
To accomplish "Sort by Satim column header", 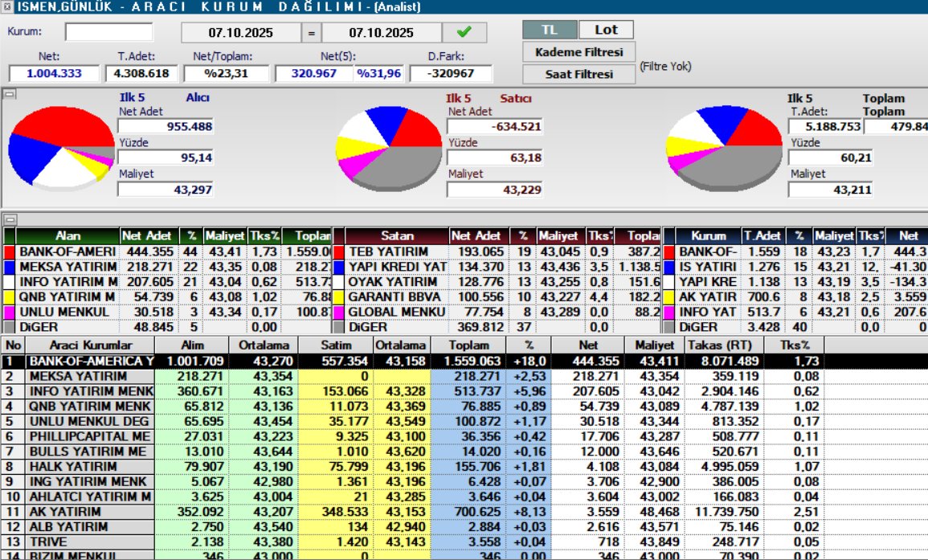I will click(x=336, y=345).
